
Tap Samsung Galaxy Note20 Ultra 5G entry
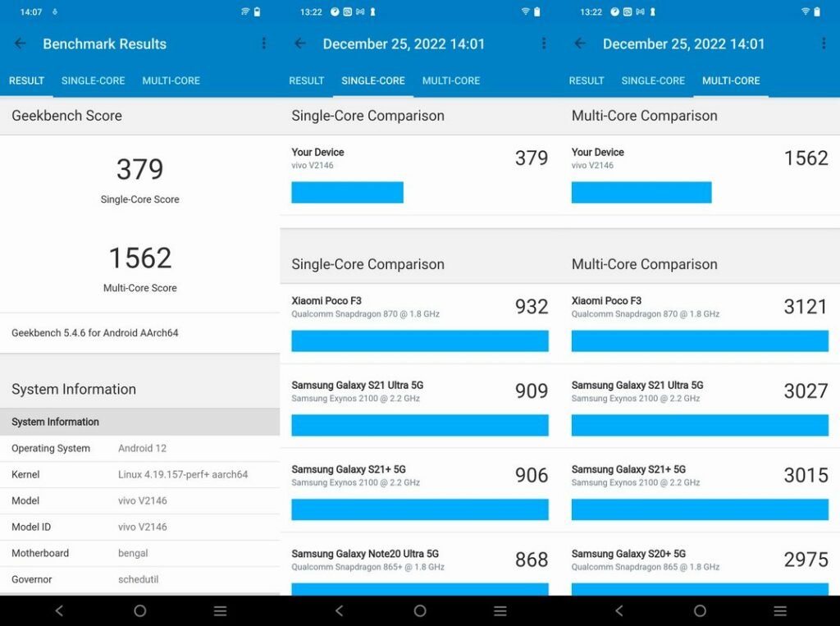[420, 564]
